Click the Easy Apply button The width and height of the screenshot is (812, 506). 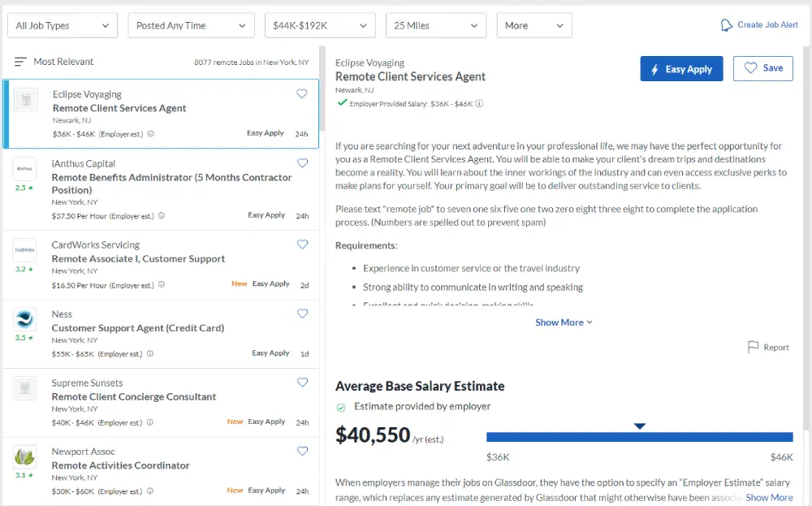(681, 68)
